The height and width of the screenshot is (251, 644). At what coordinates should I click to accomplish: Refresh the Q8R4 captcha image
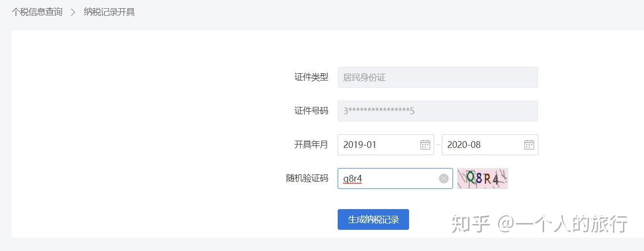point(482,179)
